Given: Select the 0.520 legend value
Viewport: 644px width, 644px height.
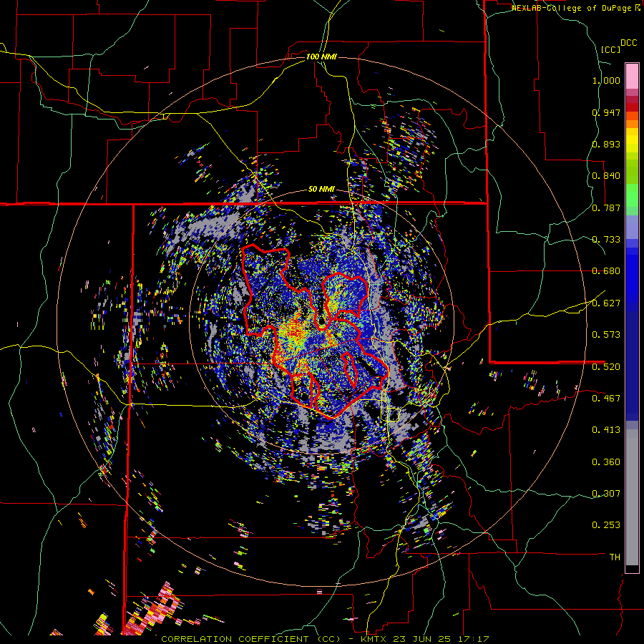Looking at the screenshot, I should pos(606,366).
